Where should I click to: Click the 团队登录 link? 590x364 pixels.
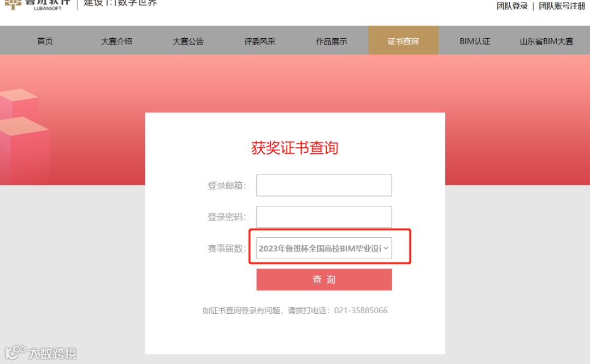pyautogui.click(x=512, y=6)
